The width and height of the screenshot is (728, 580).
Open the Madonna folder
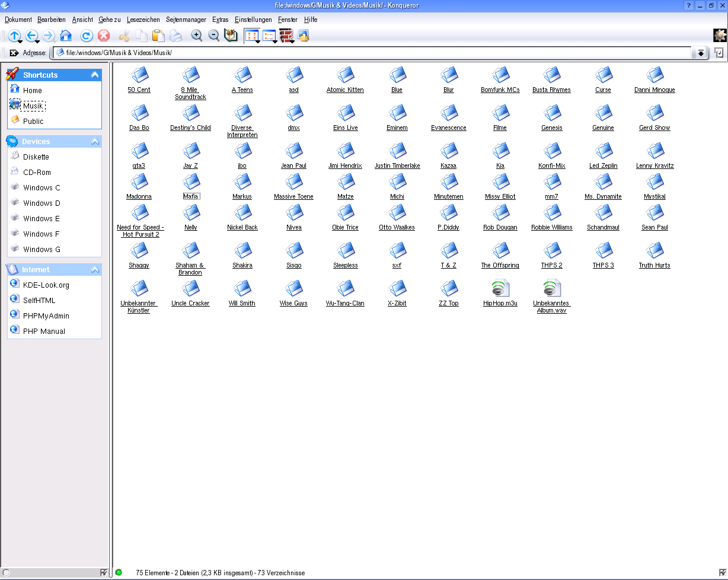pyautogui.click(x=139, y=186)
